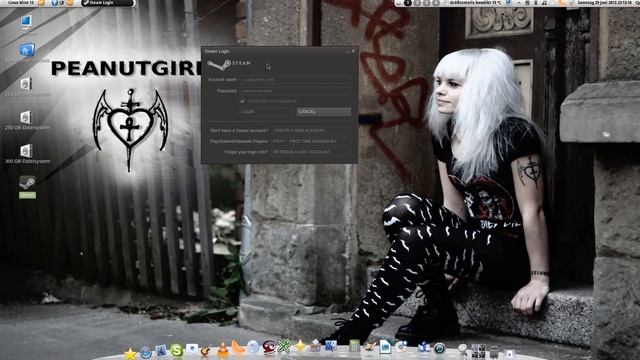Open the blue globe browser icon in dock
This screenshot has width=640, height=360.
point(146,352)
